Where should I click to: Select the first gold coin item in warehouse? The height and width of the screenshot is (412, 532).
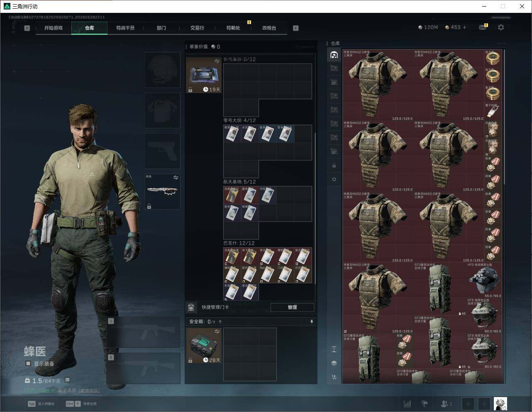[493, 58]
